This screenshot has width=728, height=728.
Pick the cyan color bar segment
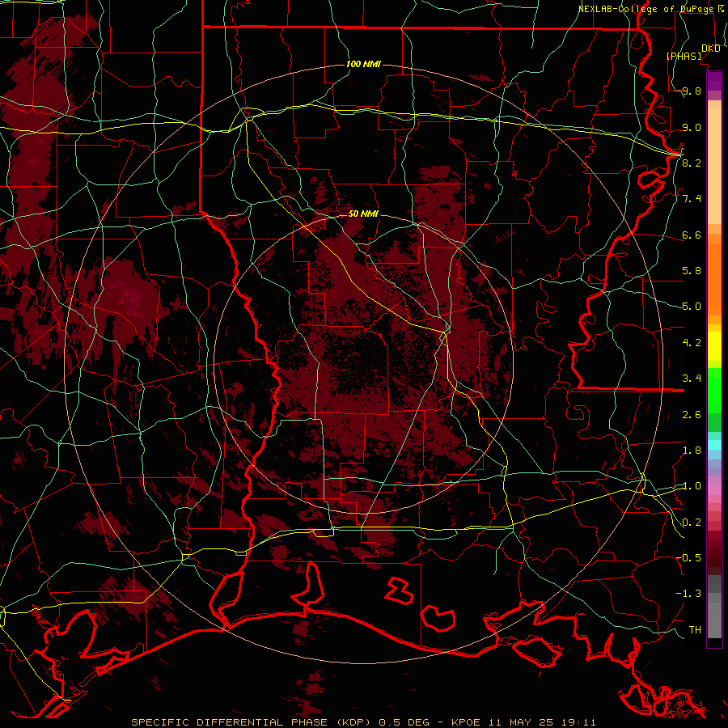tap(714, 445)
